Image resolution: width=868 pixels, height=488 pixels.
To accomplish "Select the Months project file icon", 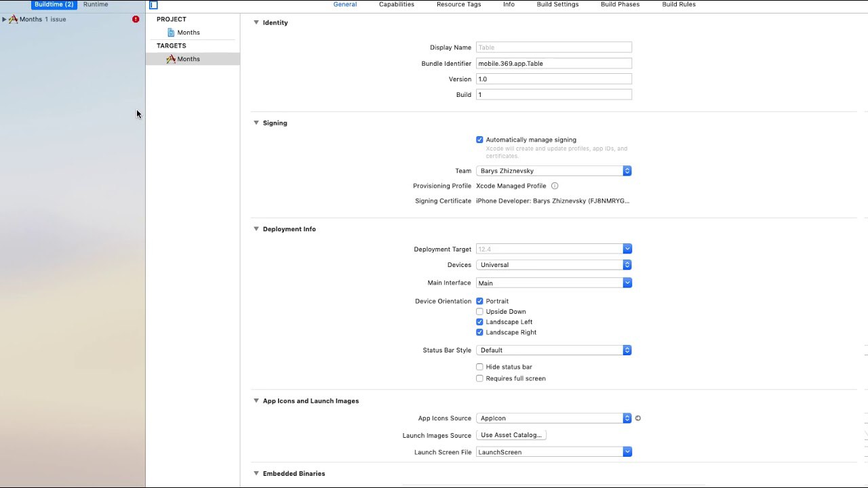I will 171,33.
